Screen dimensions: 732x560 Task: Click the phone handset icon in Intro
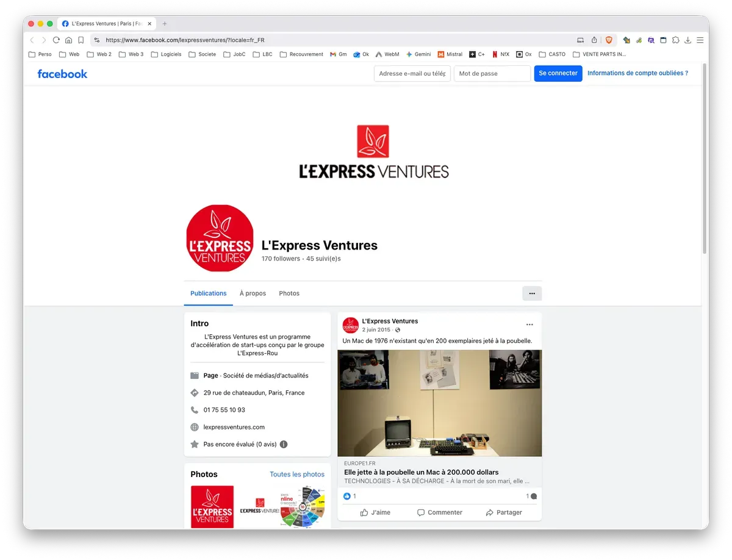click(x=195, y=410)
